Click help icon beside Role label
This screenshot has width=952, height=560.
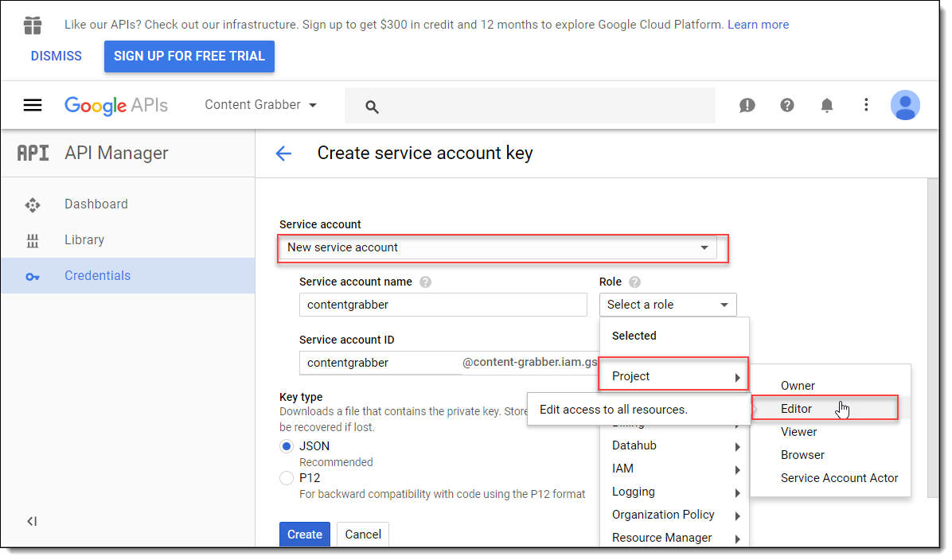(x=634, y=282)
